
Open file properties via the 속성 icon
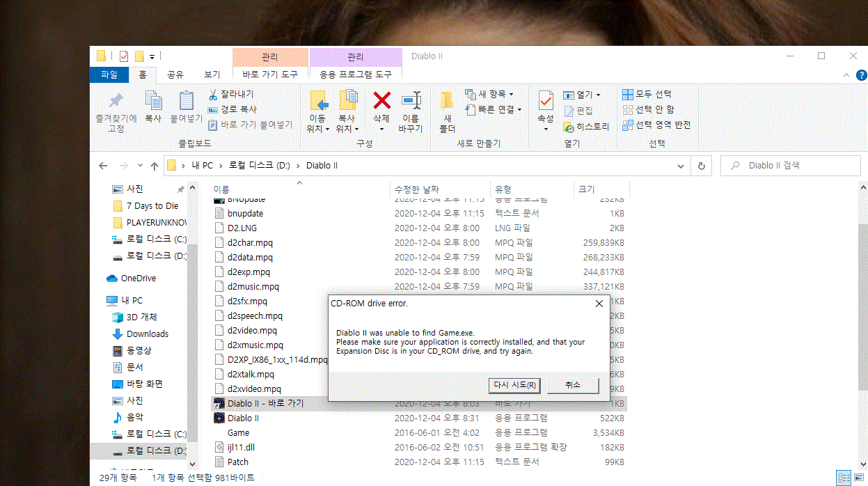(x=546, y=104)
